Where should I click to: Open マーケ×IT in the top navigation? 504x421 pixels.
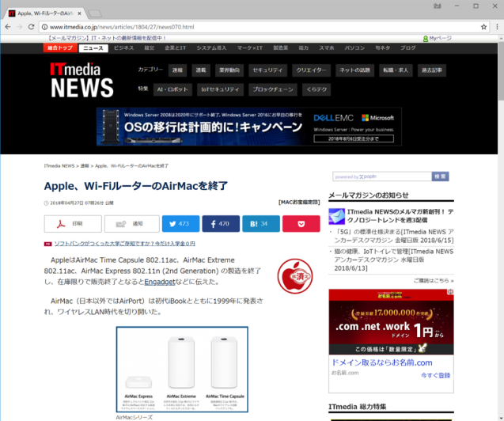coord(250,48)
